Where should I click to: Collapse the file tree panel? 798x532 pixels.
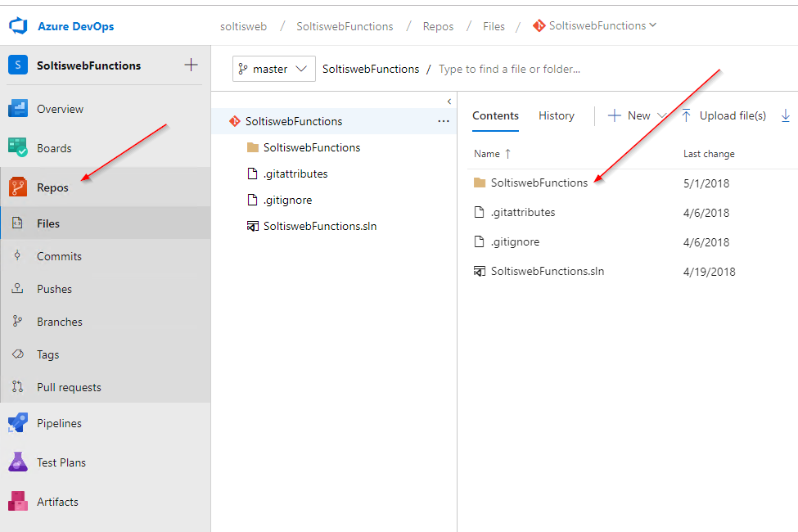click(x=449, y=101)
